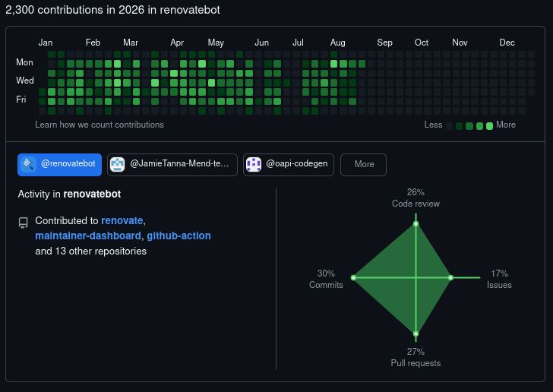Open the github-action repository link
This screenshot has height=392, width=553.
[x=179, y=236]
